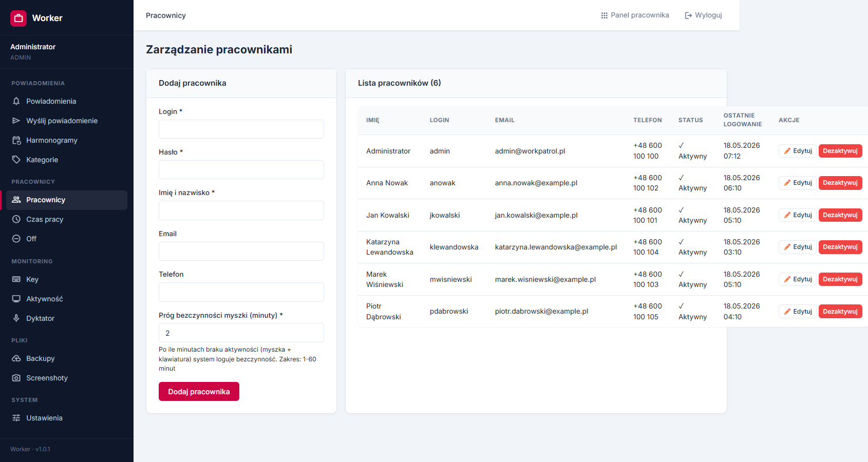Click Lista pracowników (6) heading

pyautogui.click(x=400, y=83)
